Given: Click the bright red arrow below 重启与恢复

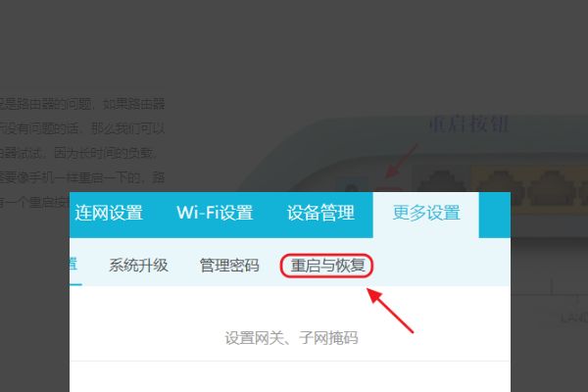Looking at the screenshot, I should [x=390, y=311].
